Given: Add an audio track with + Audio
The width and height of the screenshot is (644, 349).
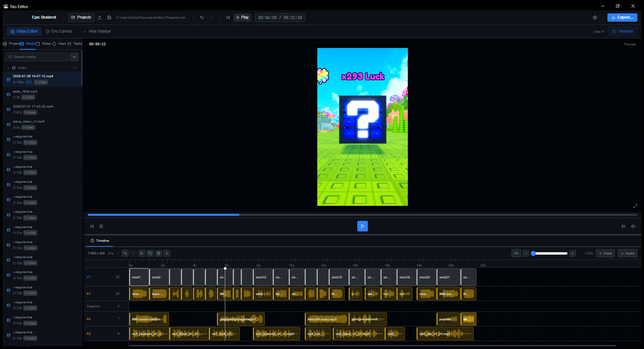Looking at the screenshot, I should (x=627, y=253).
